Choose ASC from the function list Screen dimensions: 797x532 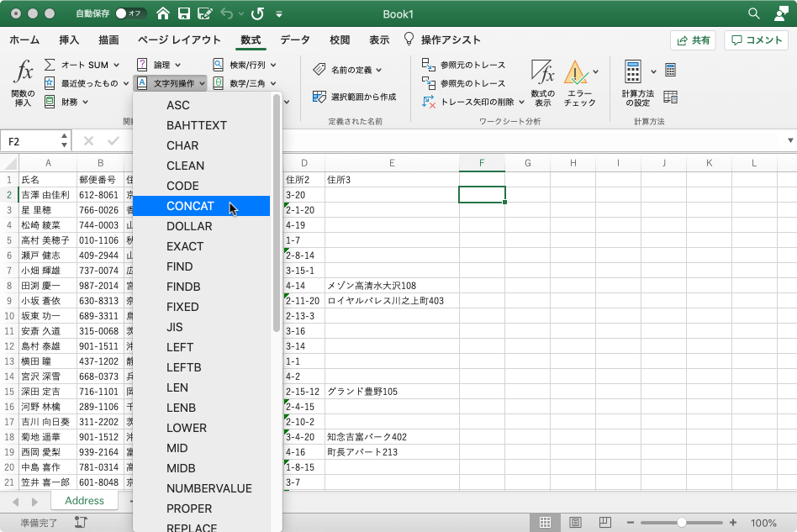pos(201,105)
